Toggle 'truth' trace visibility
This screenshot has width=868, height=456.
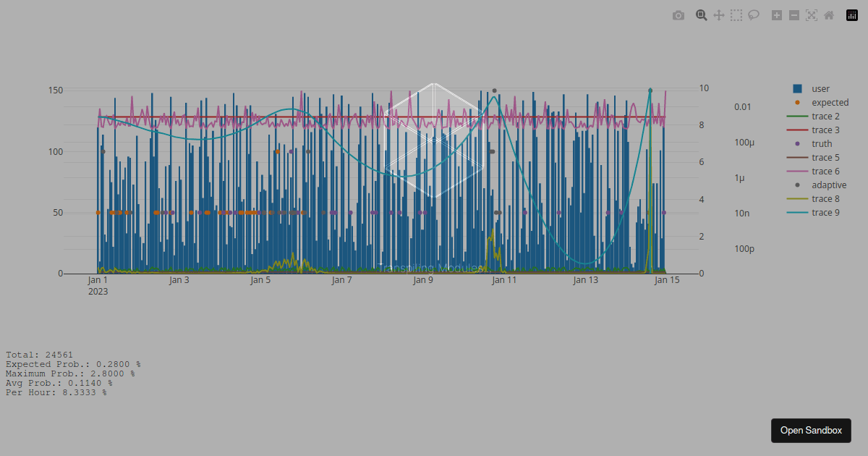pyautogui.click(x=822, y=144)
